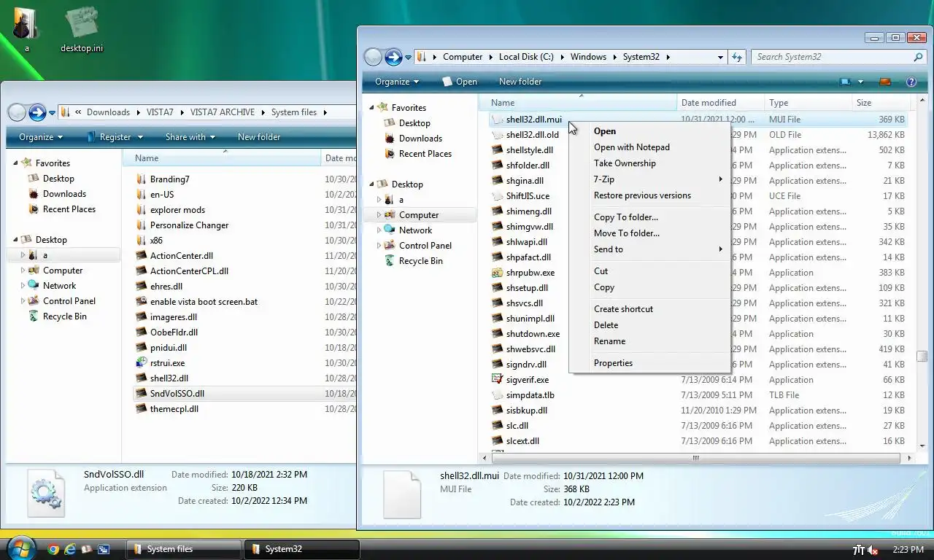Click in Search System32 input field
This screenshot has height=560, width=934.
tap(832, 57)
